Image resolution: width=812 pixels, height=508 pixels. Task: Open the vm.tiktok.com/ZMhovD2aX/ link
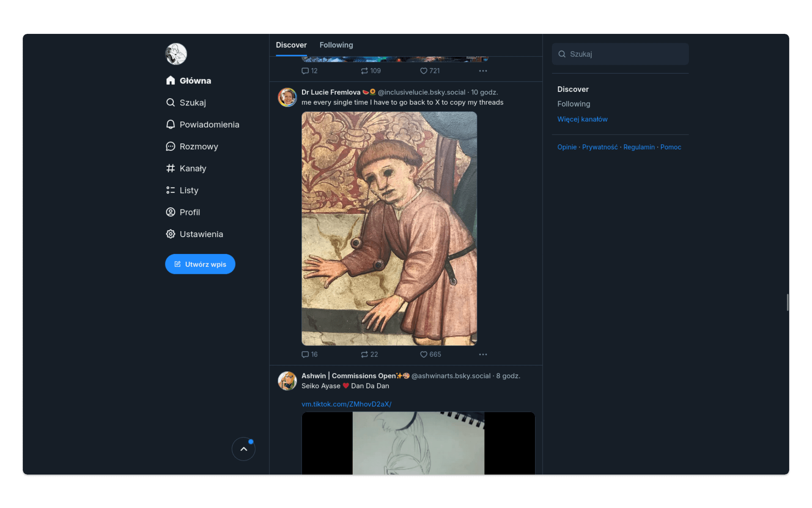tap(346, 404)
